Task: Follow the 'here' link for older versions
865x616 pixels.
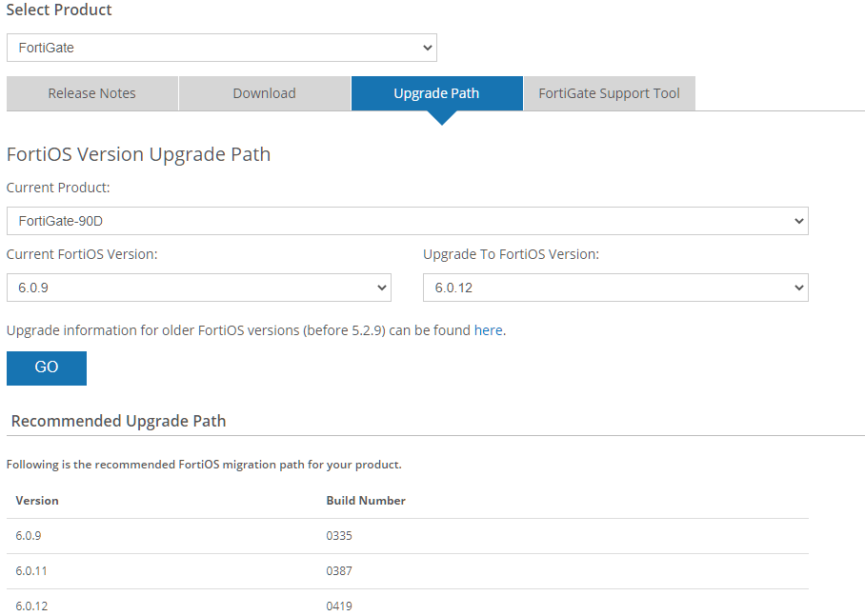Action: 488,330
